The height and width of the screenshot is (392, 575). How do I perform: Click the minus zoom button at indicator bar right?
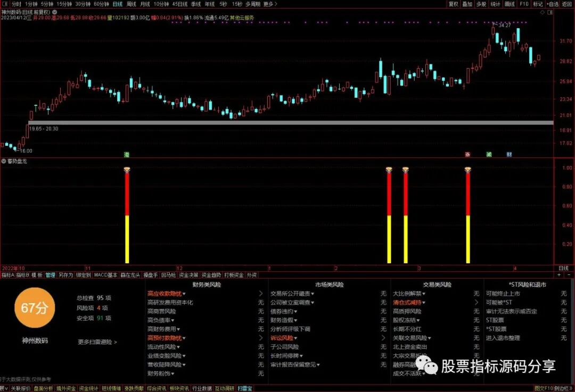[x=569, y=275]
